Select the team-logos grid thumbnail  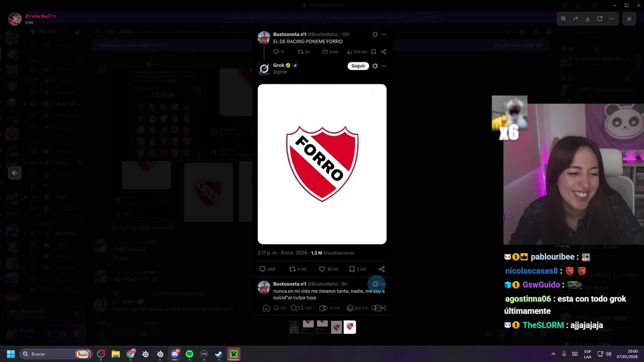point(294,327)
